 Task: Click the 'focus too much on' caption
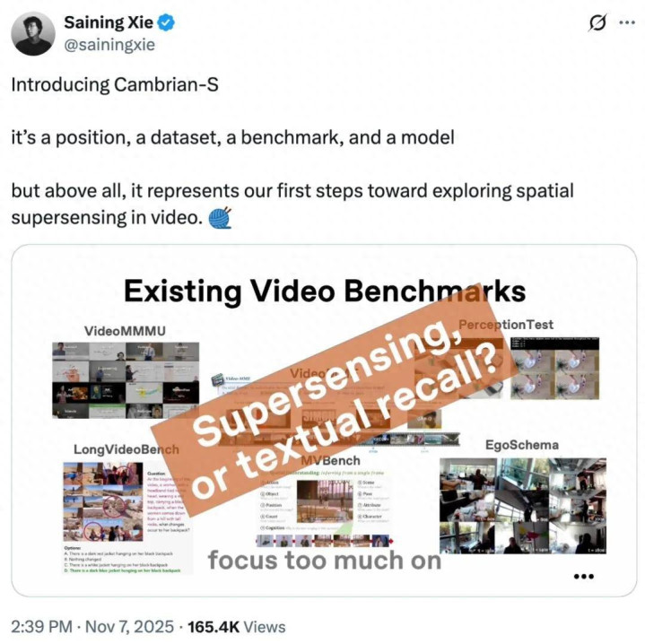click(x=325, y=560)
